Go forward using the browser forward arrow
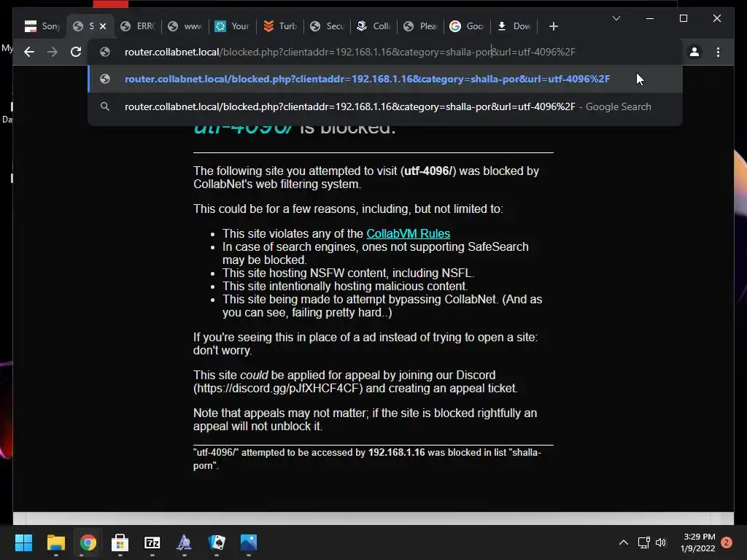This screenshot has width=747, height=560. coord(53,52)
